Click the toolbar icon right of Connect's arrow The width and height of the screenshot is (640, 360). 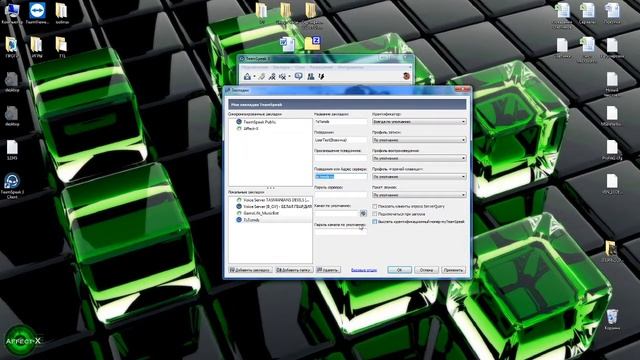coord(261,76)
